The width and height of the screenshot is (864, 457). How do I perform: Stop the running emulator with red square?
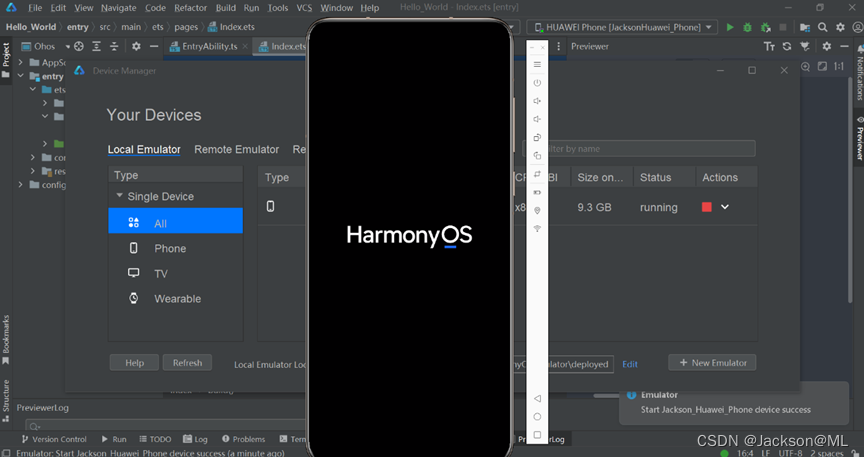click(707, 207)
